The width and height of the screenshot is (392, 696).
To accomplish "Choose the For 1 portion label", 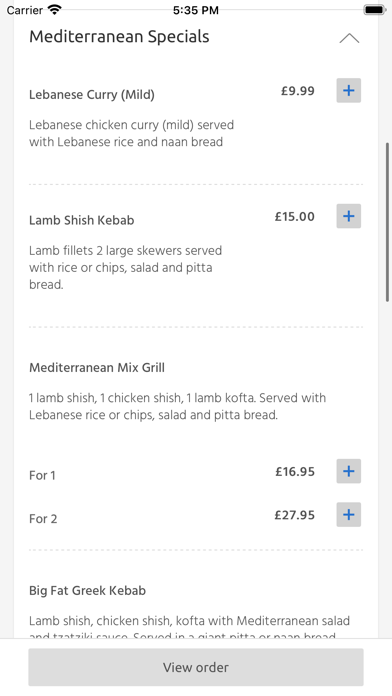I will click(42, 475).
